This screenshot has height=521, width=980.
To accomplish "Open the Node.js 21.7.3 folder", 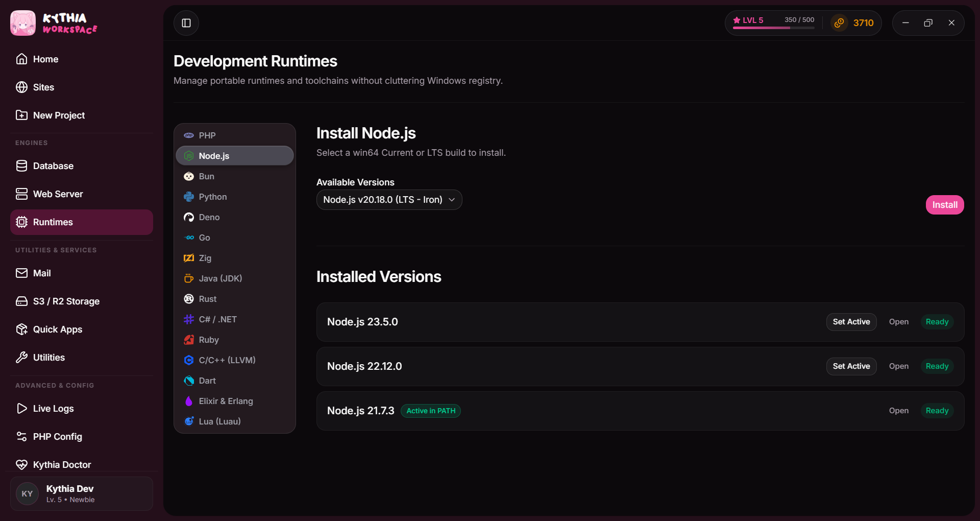I will pyautogui.click(x=899, y=411).
